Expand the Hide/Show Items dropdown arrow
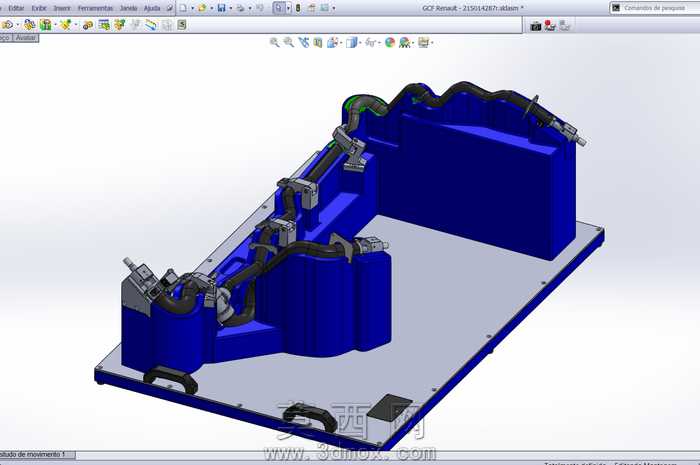700x465 pixels. click(379, 42)
